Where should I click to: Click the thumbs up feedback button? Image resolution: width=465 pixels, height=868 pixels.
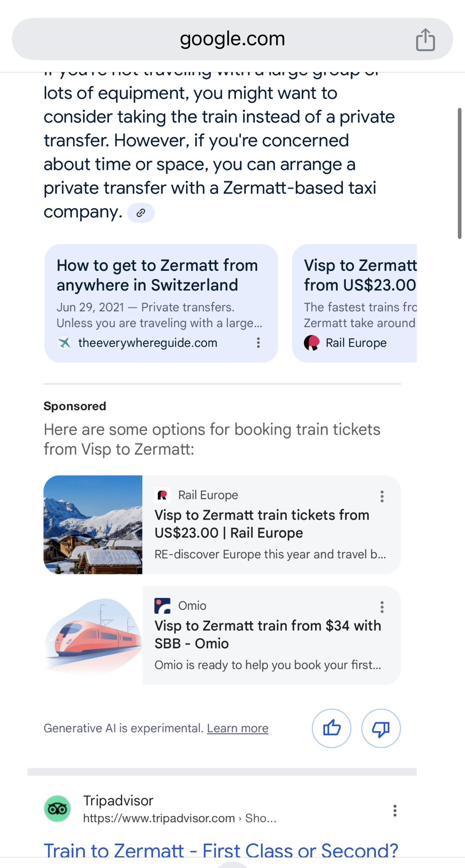point(331,728)
